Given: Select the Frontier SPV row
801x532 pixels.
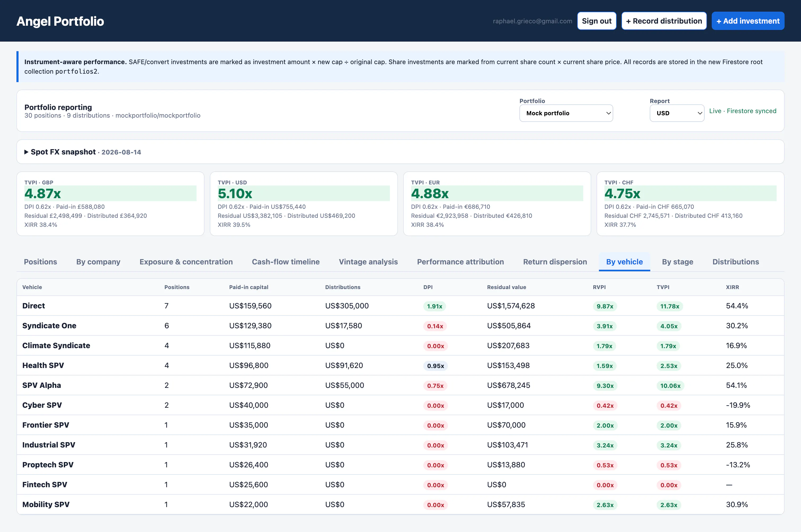Looking at the screenshot, I should 400,425.
